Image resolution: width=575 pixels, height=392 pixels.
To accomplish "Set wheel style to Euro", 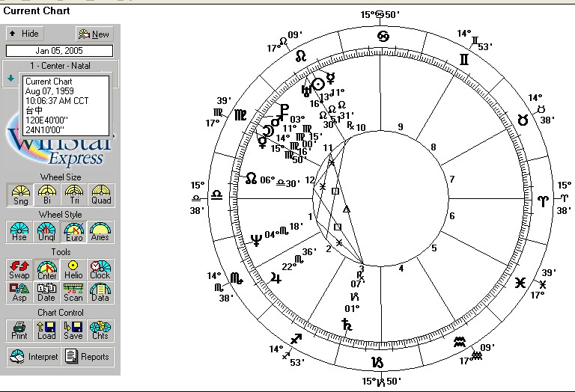I will [73, 232].
